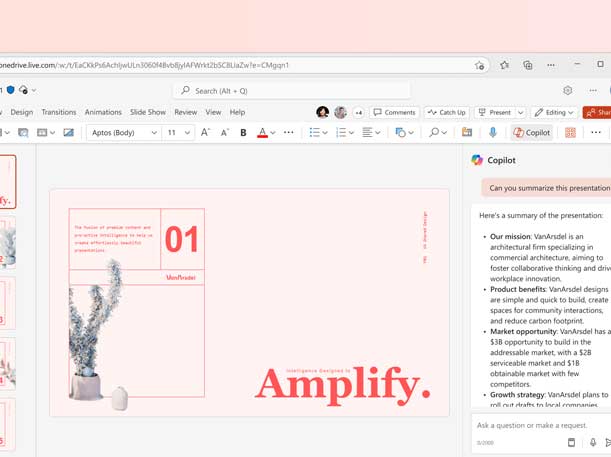
Task: Increase font size with larger A icon
Action: tap(205, 133)
